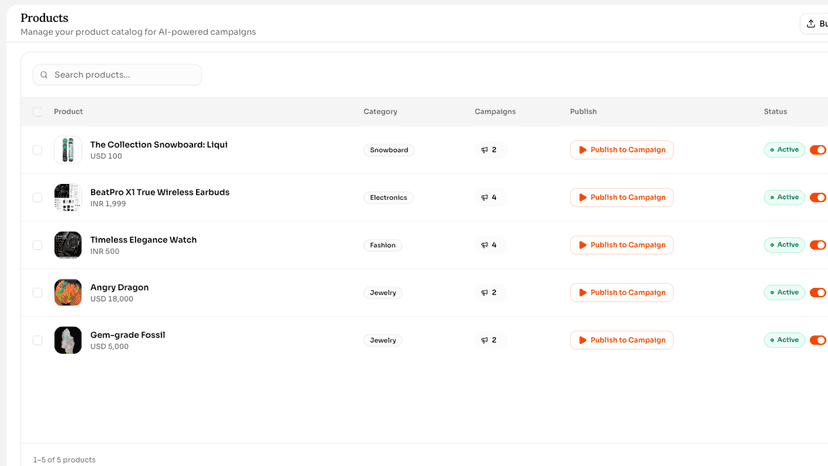Toggle status switch for BeatPro X1 earbuds

click(818, 198)
